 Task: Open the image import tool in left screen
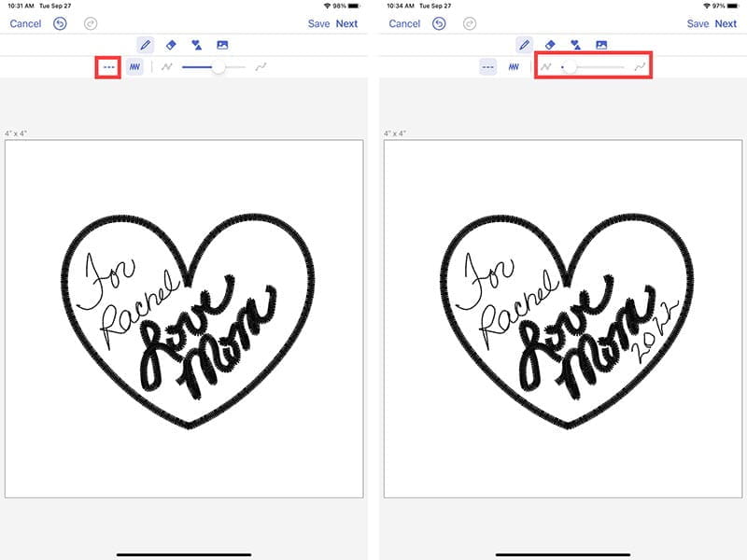pyautogui.click(x=222, y=44)
